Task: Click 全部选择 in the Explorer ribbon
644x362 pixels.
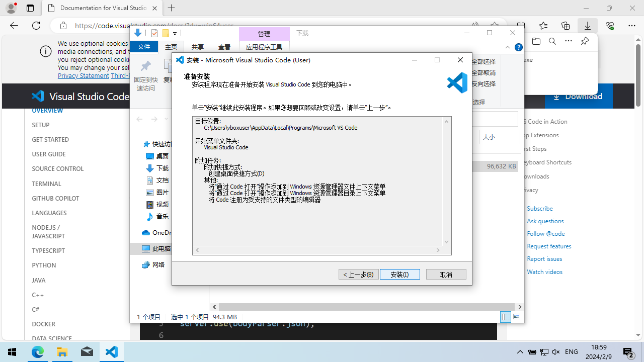Action: 484,61
